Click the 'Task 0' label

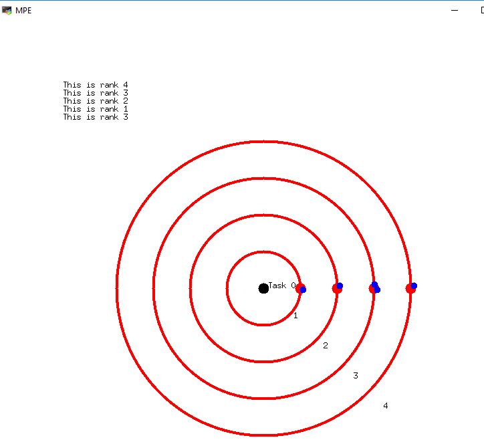pyautogui.click(x=282, y=286)
